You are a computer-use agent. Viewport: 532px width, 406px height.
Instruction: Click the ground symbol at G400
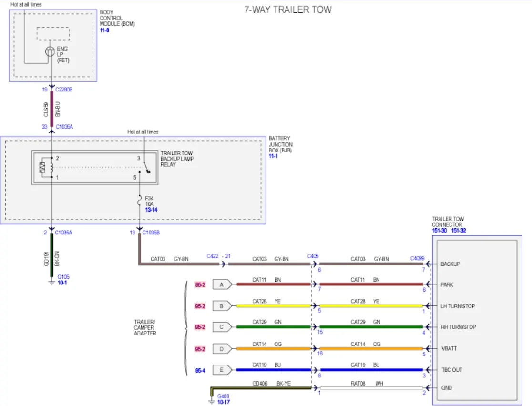212,401
